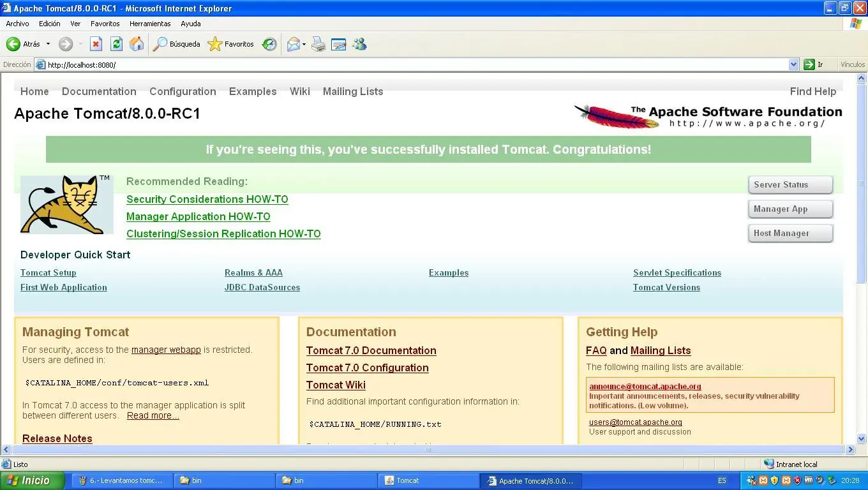Click the page icon in address bar

click(41, 64)
